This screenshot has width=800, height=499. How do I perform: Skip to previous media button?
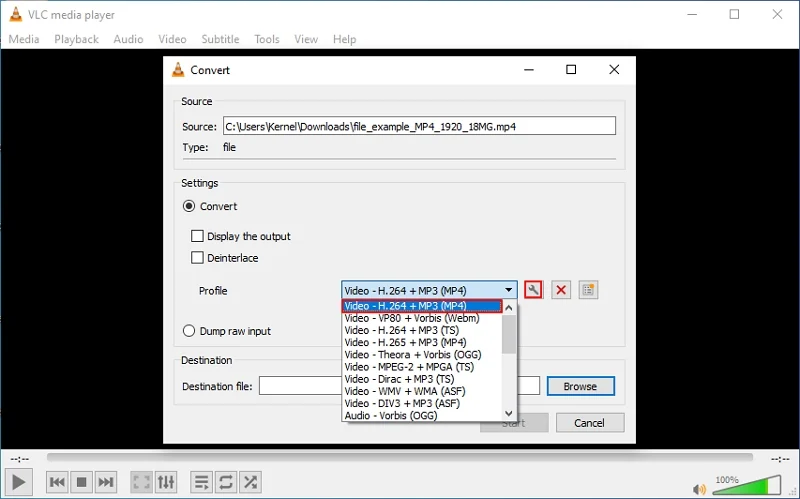click(57, 482)
